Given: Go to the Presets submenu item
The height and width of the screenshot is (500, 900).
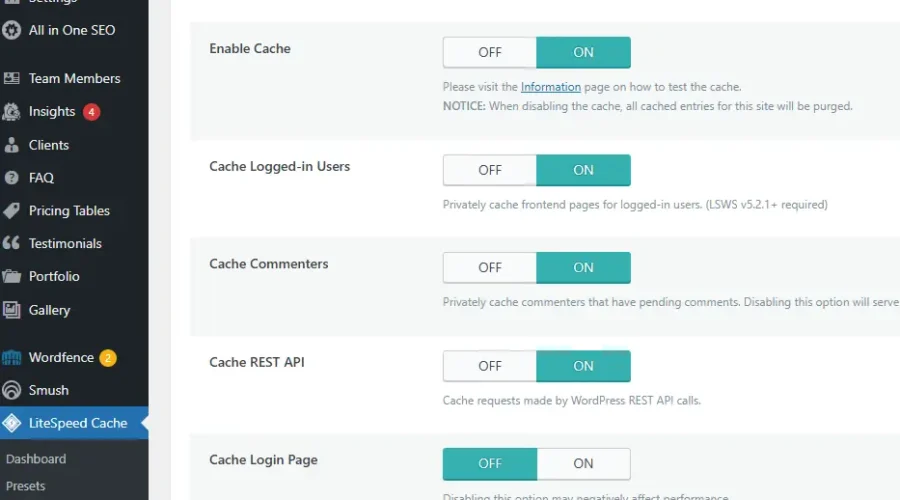Looking at the screenshot, I should [26, 486].
